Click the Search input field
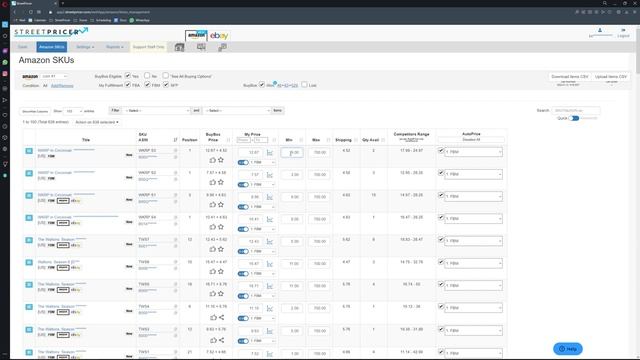 [576, 110]
